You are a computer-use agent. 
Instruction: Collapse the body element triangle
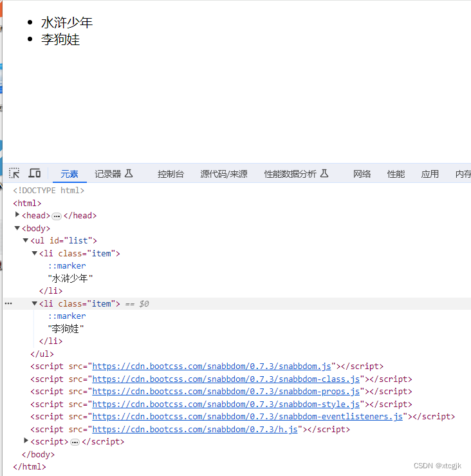pyautogui.click(x=17, y=228)
